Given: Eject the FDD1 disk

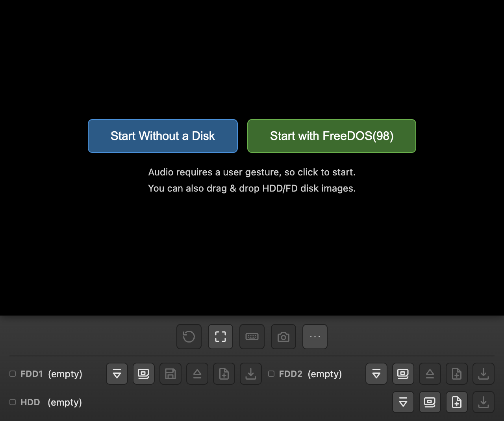Looking at the screenshot, I should pos(197,374).
